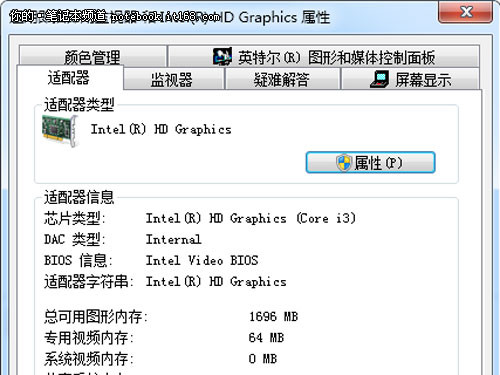Click the 总可用图形内存 label
The height and width of the screenshot is (375, 500).
coord(96,316)
